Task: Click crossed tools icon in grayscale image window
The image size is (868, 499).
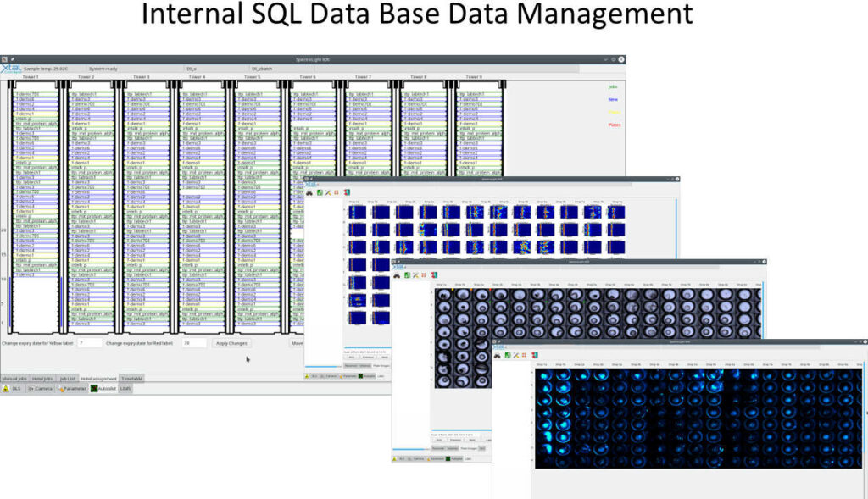Action: click(x=415, y=275)
